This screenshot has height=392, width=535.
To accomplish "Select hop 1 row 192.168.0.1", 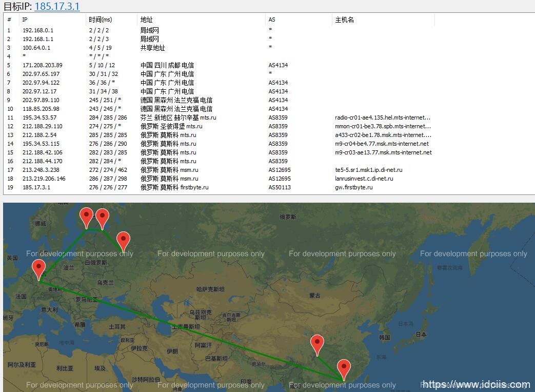I will point(154,30).
